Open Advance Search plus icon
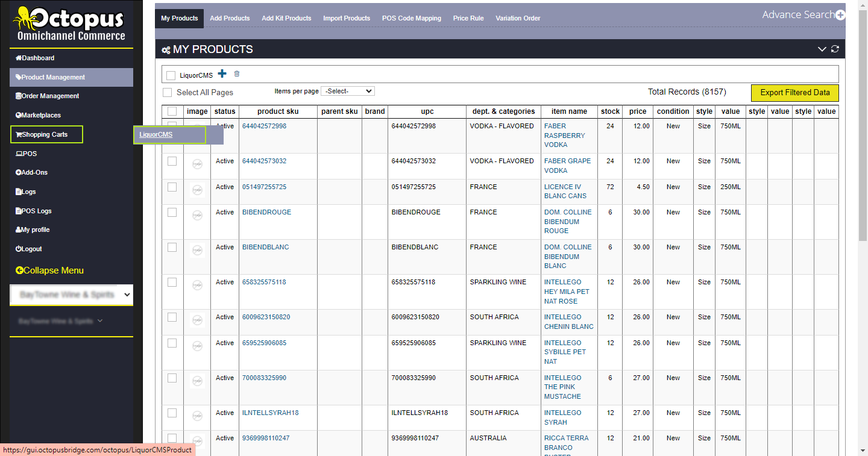Screen dimensions: 868x456 pyautogui.click(x=840, y=15)
